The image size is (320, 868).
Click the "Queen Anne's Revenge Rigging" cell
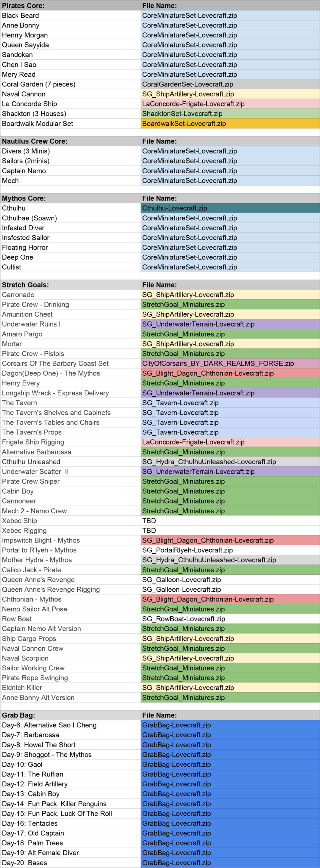pos(71,590)
